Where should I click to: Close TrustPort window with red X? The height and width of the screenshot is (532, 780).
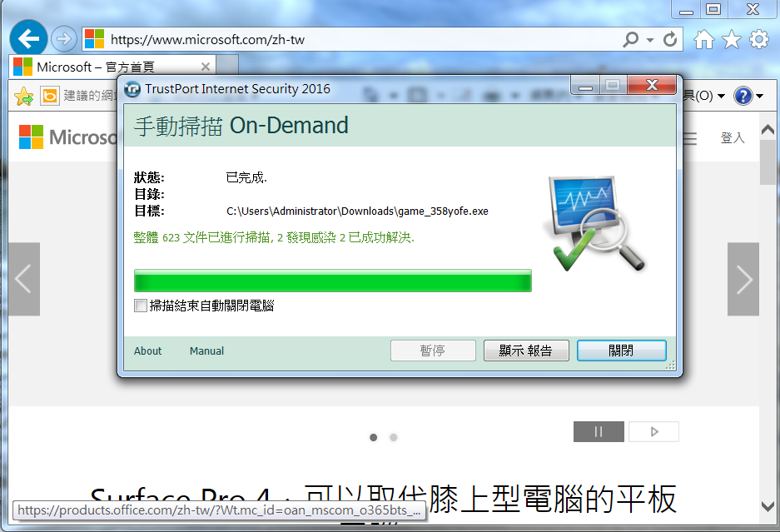pyautogui.click(x=652, y=85)
